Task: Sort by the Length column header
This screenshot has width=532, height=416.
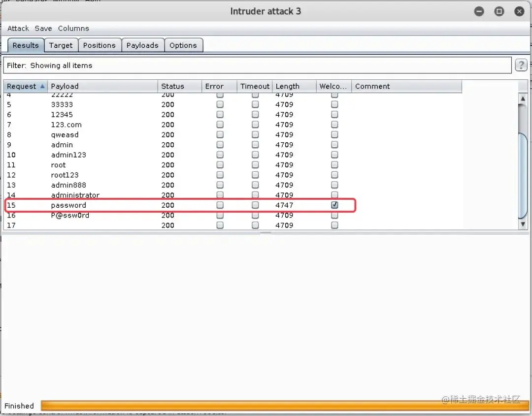Action: (294, 86)
